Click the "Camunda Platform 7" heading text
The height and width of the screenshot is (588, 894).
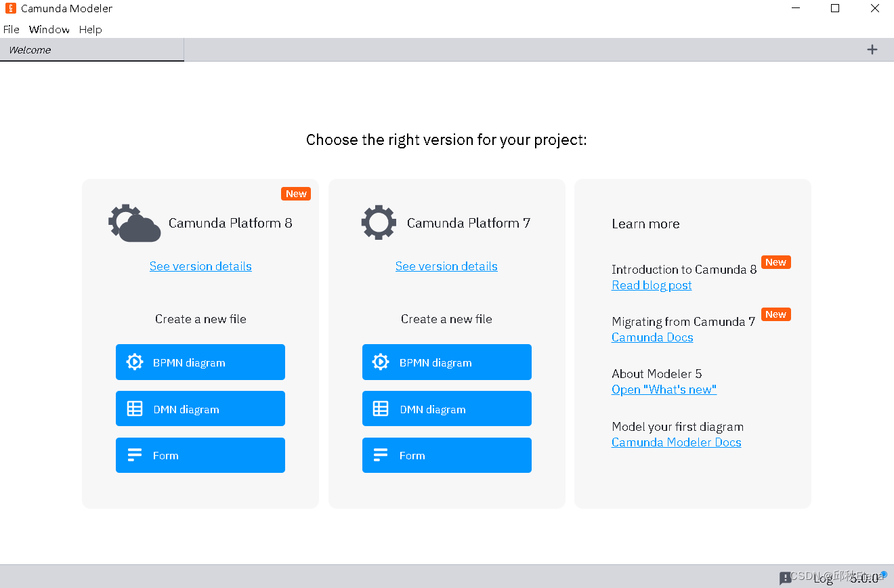click(469, 223)
